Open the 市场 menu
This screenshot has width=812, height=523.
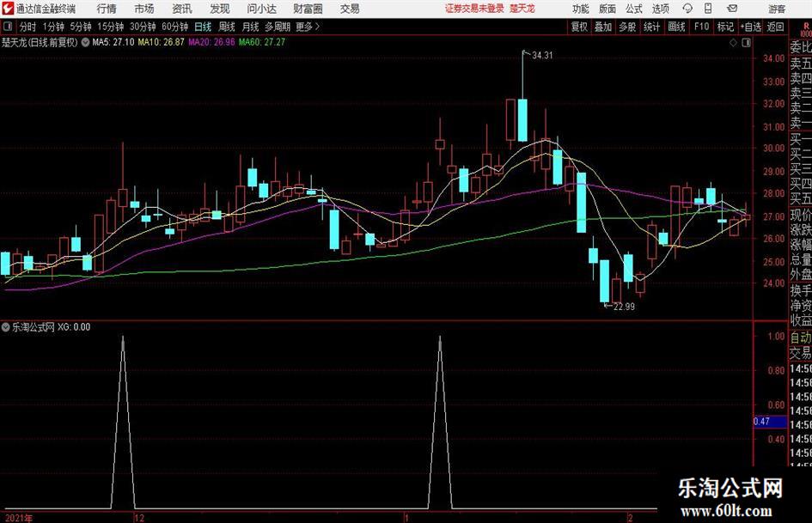(144, 9)
